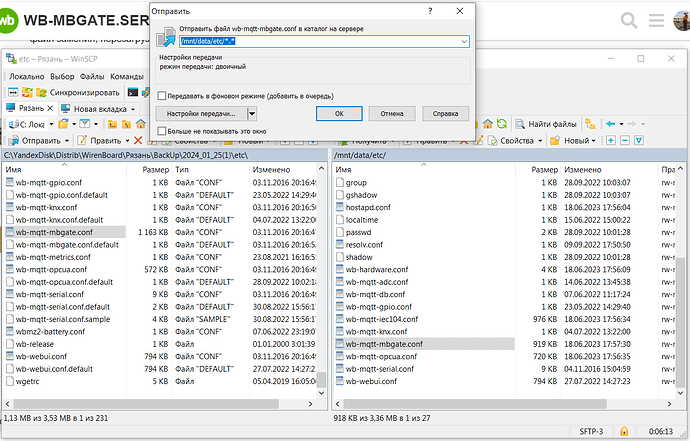Open back-history dropdown next to blue arrow

point(621,124)
